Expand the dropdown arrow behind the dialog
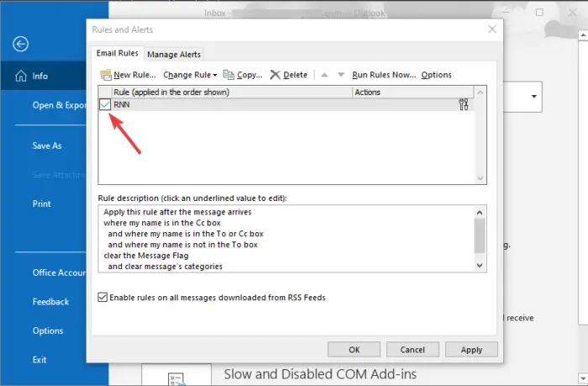 [533, 97]
